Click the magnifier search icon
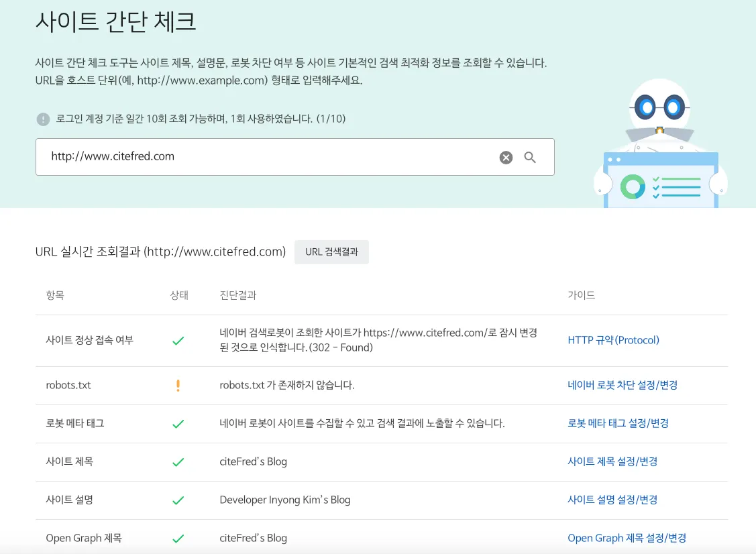 [x=530, y=158]
